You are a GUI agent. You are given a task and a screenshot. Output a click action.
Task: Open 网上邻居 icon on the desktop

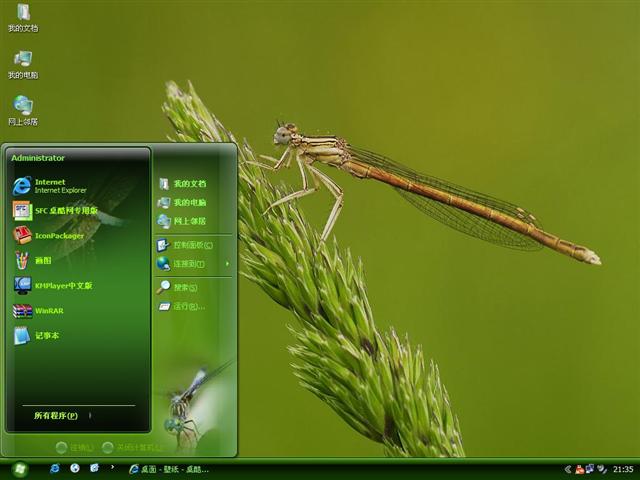click(23, 111)
